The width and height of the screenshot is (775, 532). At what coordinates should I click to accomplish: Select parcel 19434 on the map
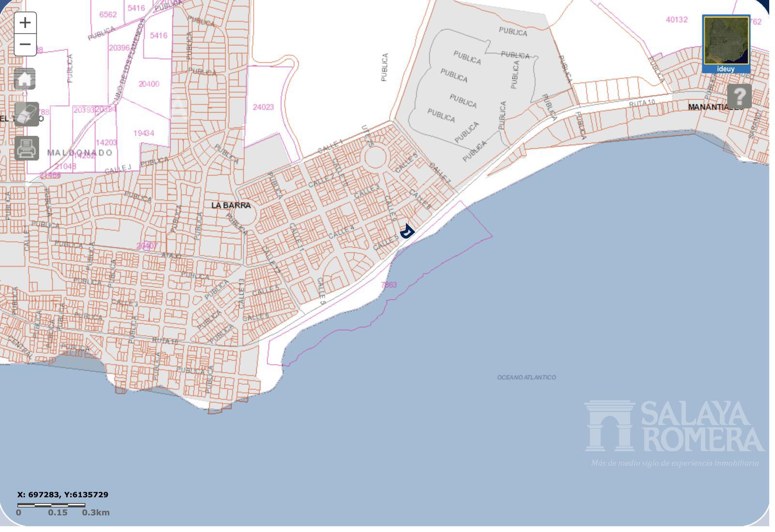point(144,133)
